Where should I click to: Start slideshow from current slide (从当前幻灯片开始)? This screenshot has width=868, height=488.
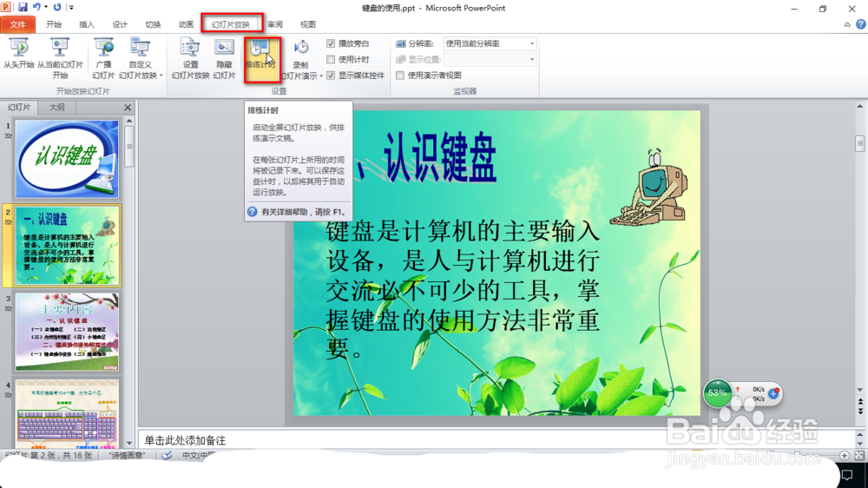(x=60, y=59)
